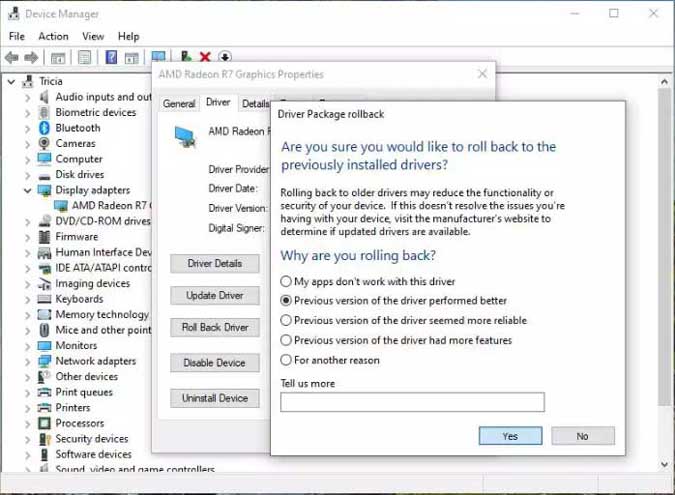This screenshot has width=675, height=495.
Task: Cancel rollback with No button
Action: click(583, 436)
